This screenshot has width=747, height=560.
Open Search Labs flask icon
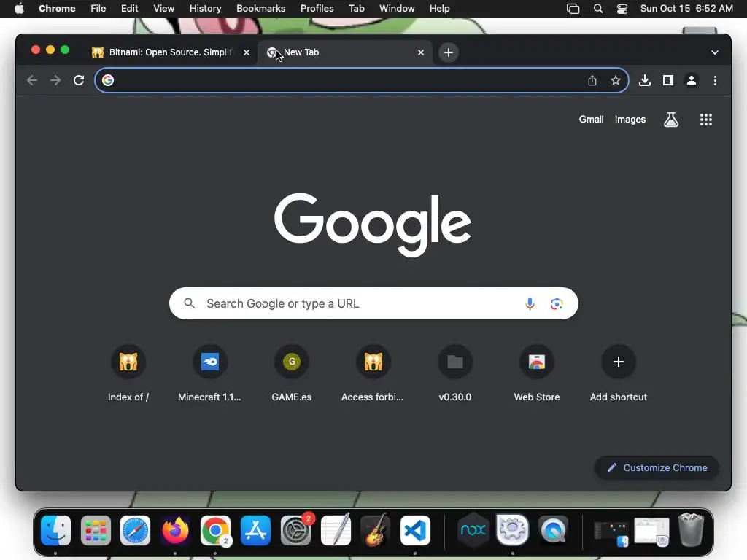[671, 120]
